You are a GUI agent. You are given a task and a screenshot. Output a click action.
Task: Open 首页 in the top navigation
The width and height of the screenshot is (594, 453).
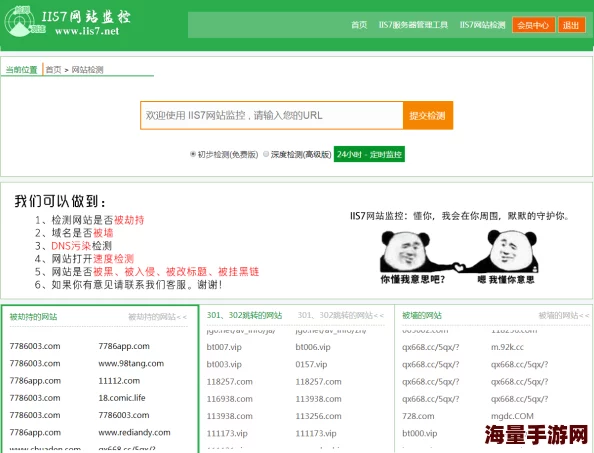click(359, 25)
